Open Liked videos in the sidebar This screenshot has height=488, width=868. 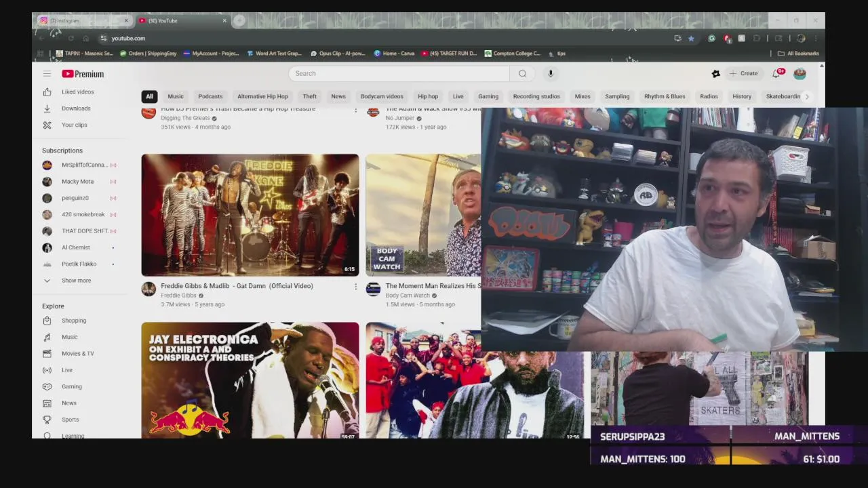tap(78, 92)
